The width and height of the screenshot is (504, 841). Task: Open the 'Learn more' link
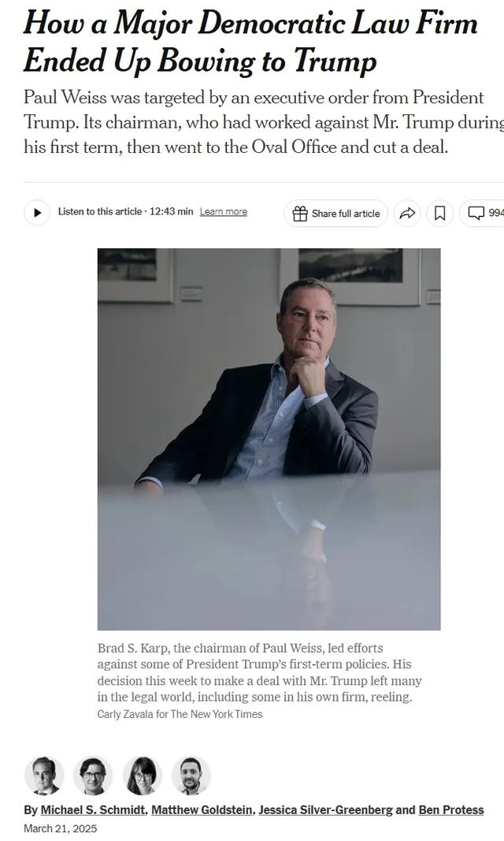(224, 212)
